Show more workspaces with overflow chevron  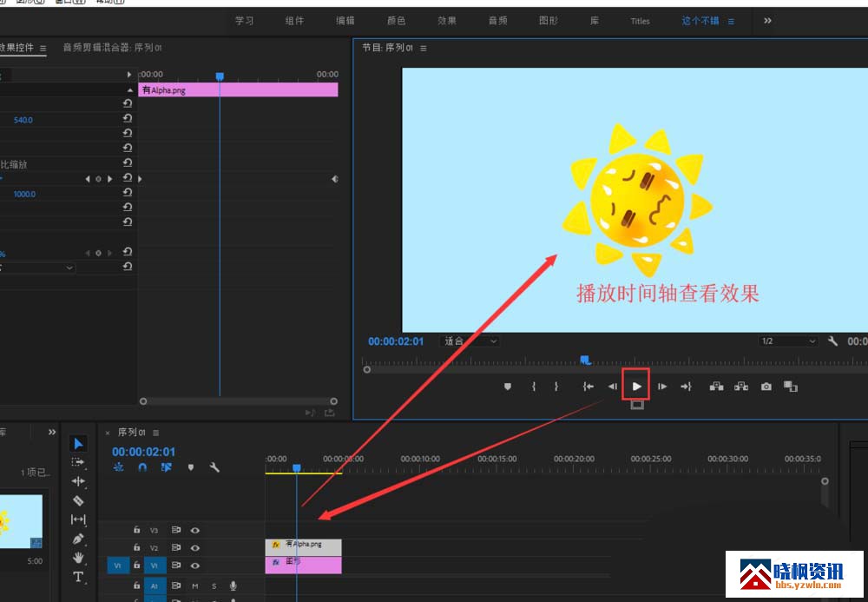[767, 21]
